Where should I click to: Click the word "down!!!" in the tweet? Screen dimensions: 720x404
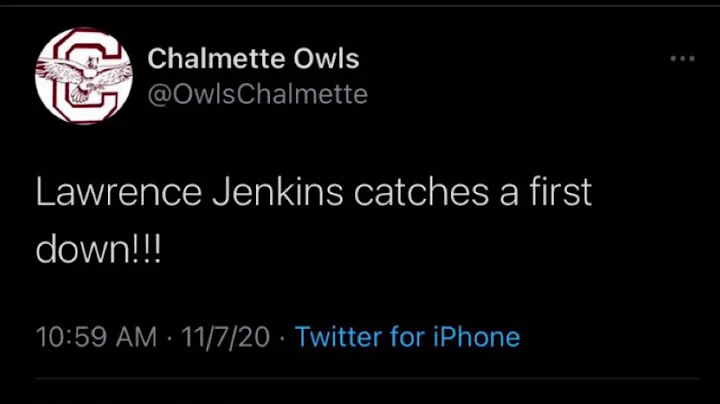coord(98,248)
